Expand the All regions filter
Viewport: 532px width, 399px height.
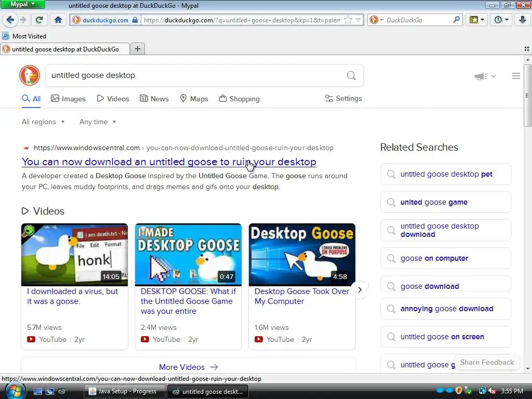[x=43, y=122]
